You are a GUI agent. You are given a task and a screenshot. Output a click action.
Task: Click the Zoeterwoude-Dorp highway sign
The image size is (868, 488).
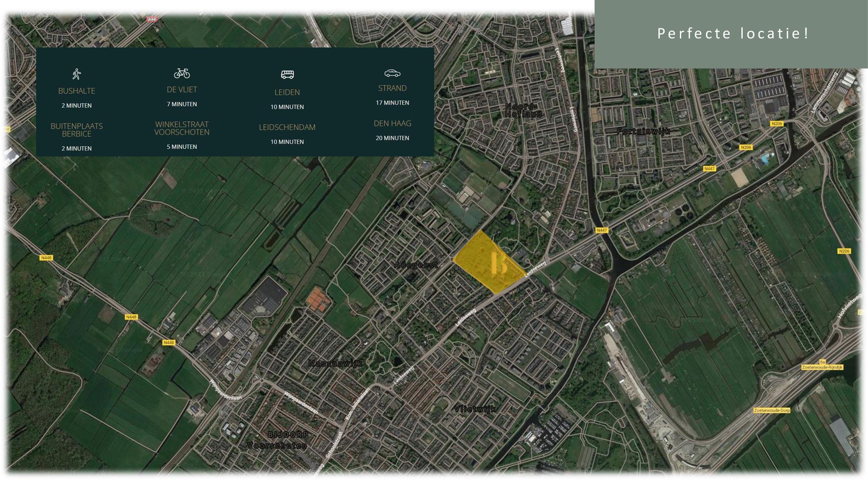click(772, 410)
